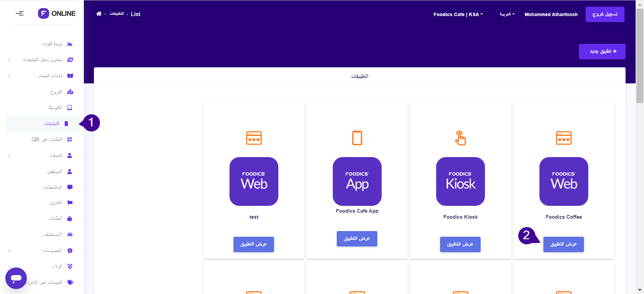
Task: Open the chat support bubble widget
Action: click(x=16, y=278)
